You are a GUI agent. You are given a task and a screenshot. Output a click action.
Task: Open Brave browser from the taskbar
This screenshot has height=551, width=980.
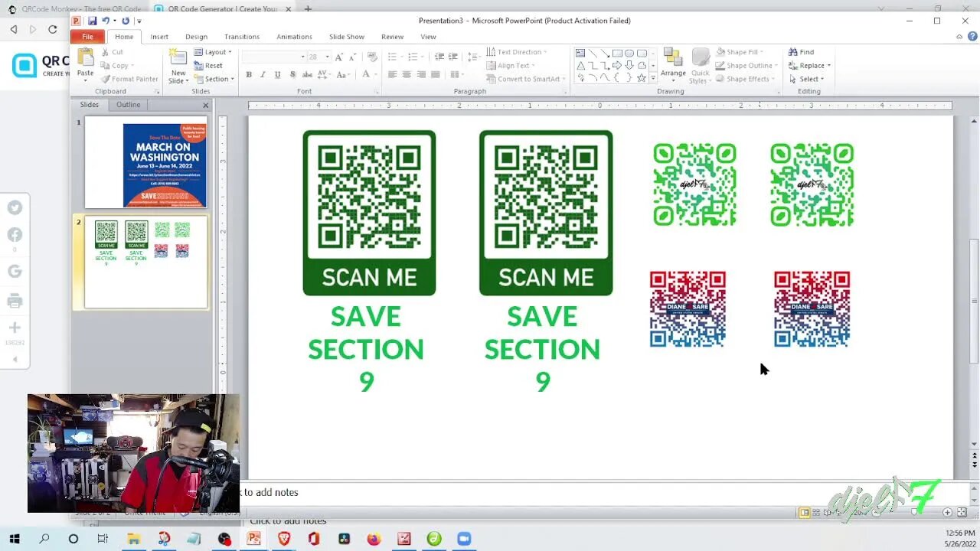(284, 539)
